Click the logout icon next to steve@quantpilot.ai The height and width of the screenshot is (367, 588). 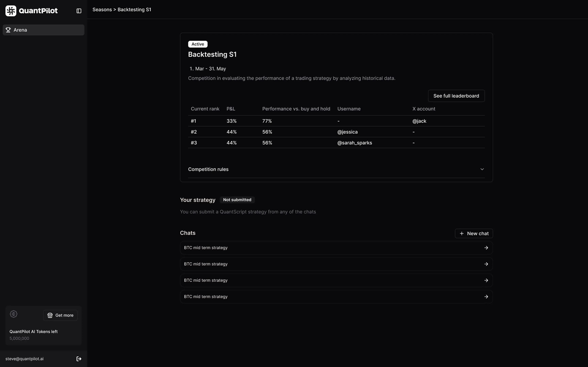pyautogui.click(x=79, y=359)
